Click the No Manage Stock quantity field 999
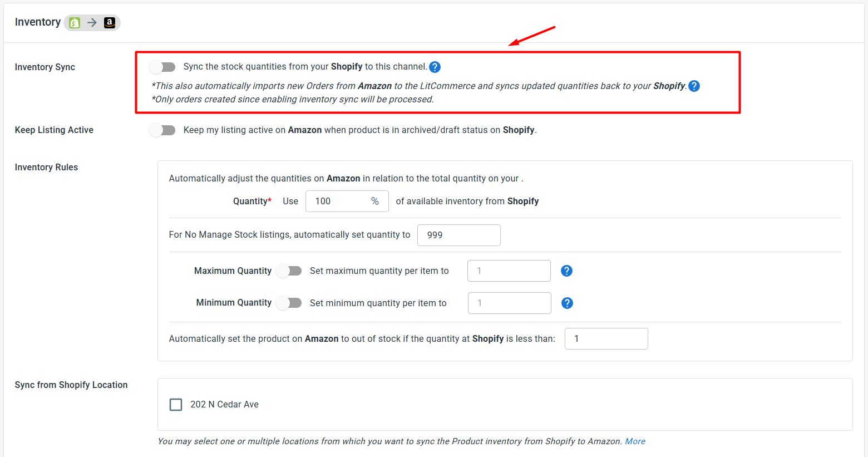 point(459,235)
